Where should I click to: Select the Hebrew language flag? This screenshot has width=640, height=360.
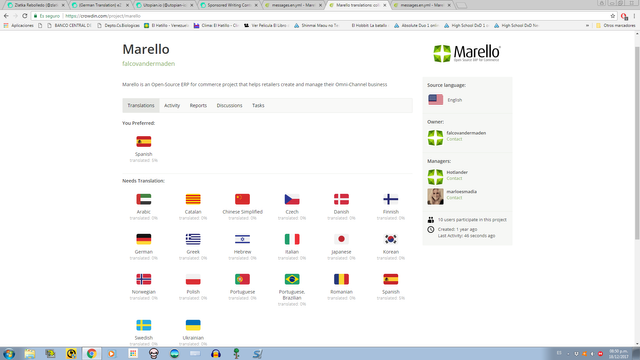click(242, 239)
